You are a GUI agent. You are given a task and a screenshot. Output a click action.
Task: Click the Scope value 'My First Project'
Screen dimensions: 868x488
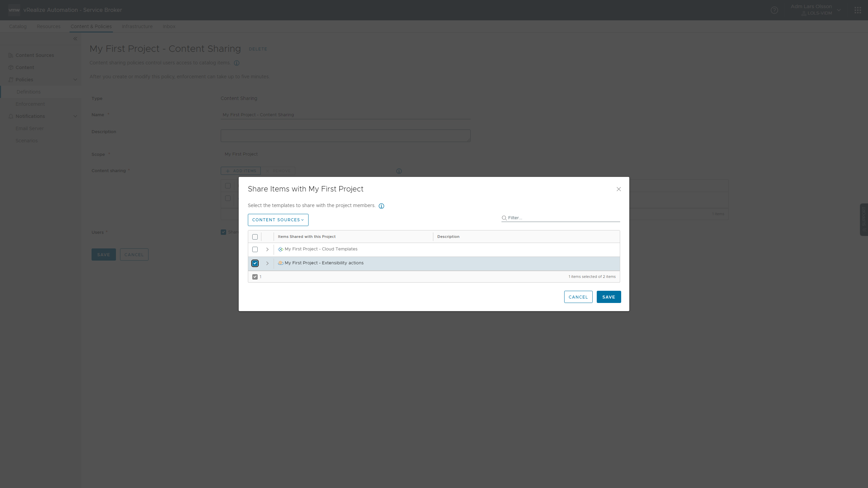click(x=241, y=154)
